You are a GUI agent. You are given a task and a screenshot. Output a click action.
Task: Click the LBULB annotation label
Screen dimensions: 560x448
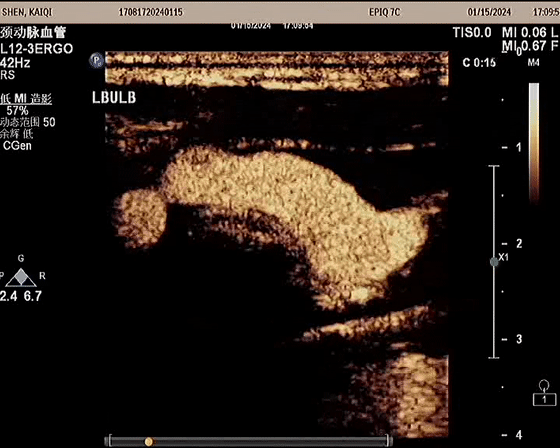(114, 98)
